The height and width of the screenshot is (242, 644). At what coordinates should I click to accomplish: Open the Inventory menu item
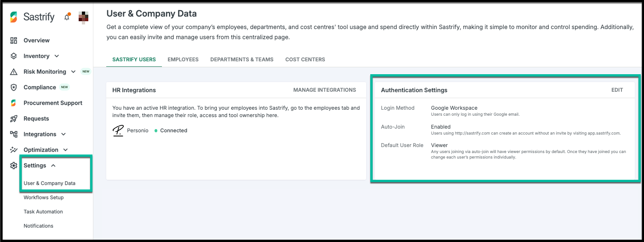[x=36, y=56]
